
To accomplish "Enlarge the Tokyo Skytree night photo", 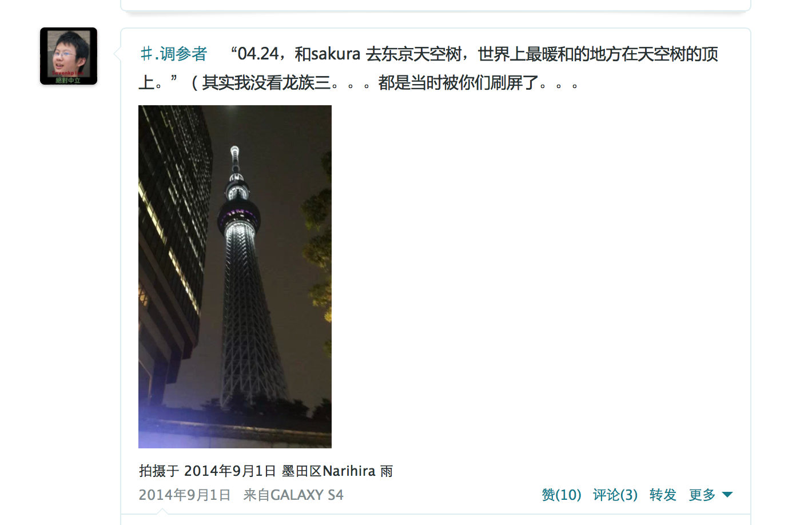I will [x=235, y=277].
